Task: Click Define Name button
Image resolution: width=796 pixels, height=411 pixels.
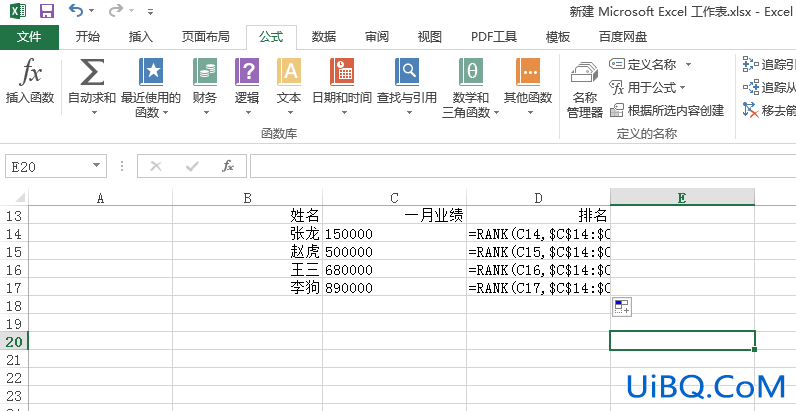Action: (x=643, y=64)
